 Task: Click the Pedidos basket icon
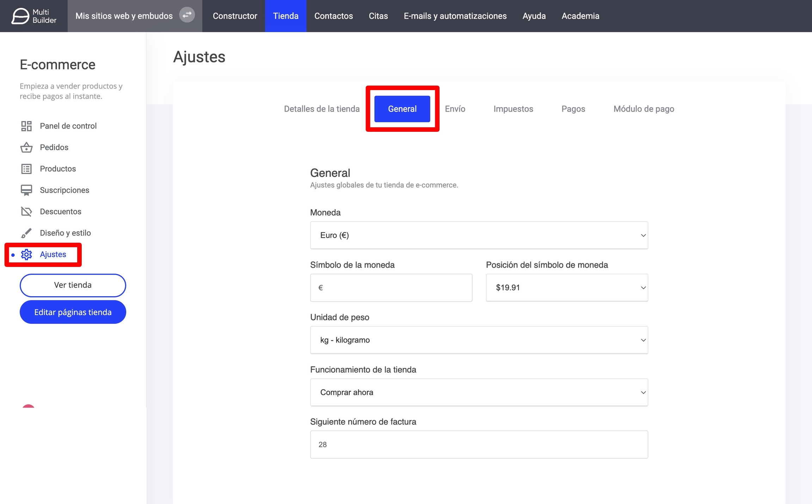(x=26, y=147)
